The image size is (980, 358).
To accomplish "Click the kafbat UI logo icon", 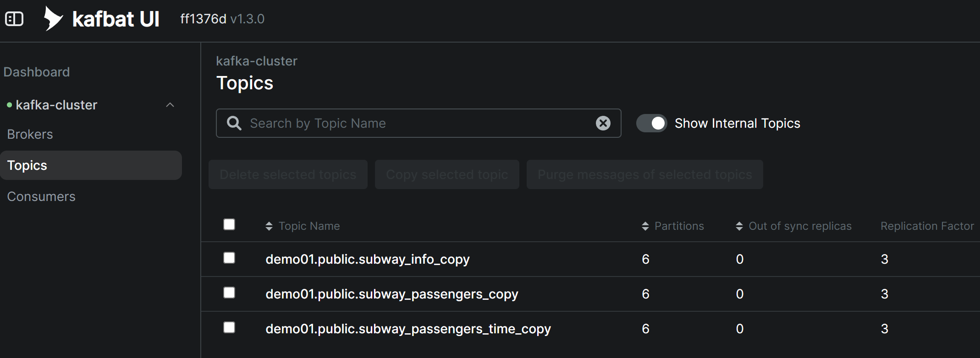I will tap(53, 19).
